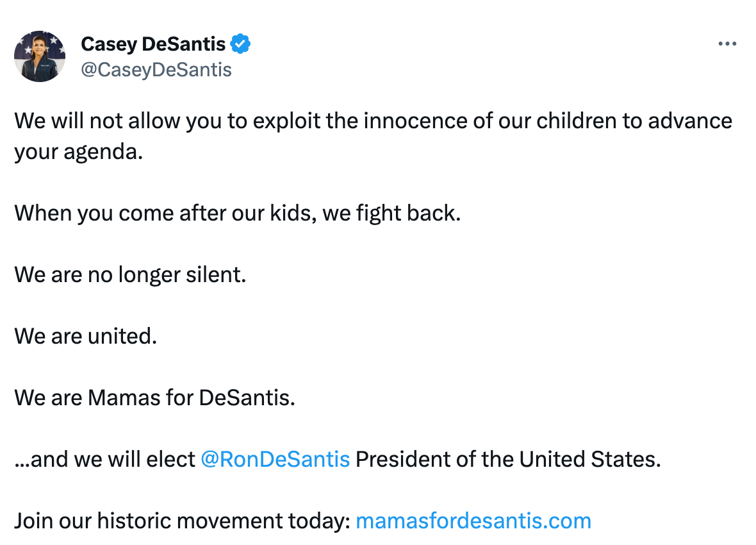The image size is (756, 545).
Task: Click the Casey DeSantis display name
Action: 153,44
